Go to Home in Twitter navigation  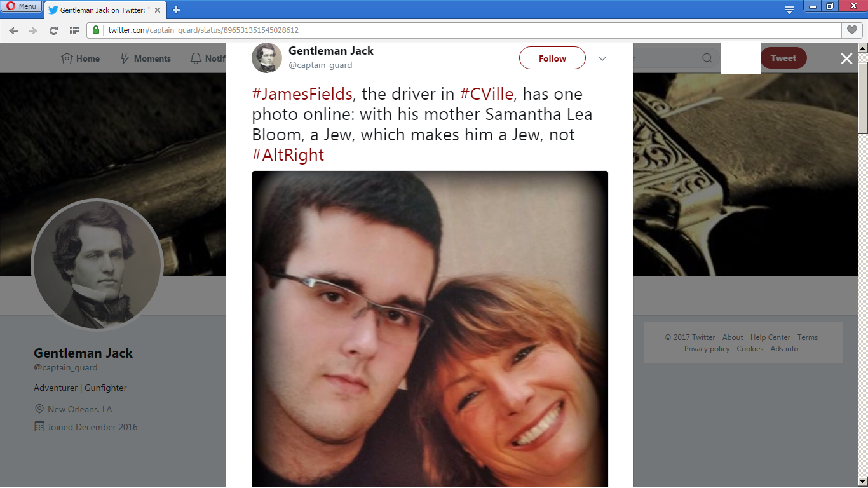point(81,58)
